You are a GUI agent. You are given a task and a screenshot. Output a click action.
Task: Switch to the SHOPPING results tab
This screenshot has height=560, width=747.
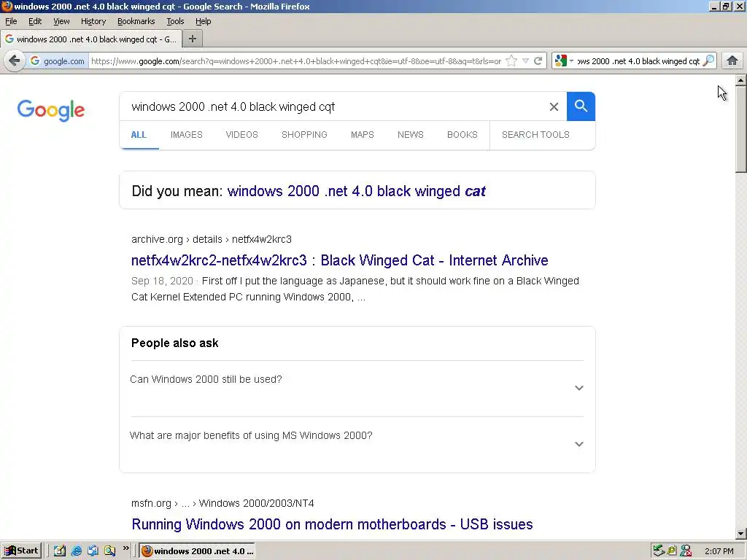coord(304,135)
